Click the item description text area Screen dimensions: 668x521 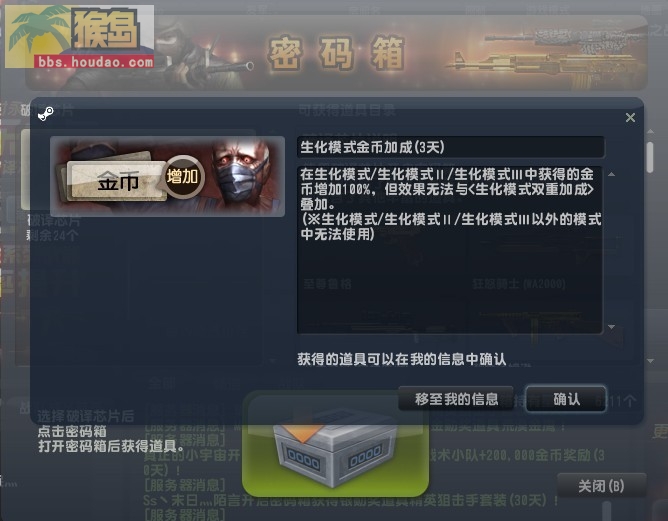tap(450, 250)
